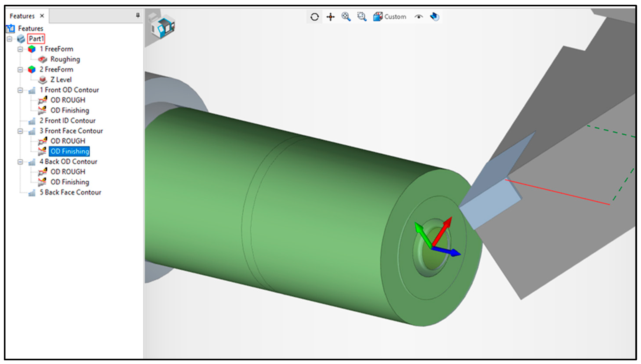This screenshot has width=641, height=364.
Task: Select the Z Level operation
Action: (x=61, y=80)
